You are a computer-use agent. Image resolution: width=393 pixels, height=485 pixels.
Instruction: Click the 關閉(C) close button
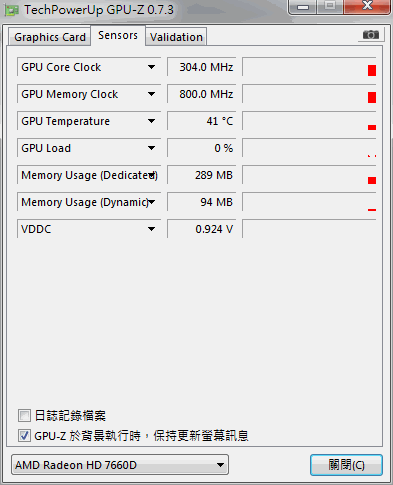coord(346,465)
